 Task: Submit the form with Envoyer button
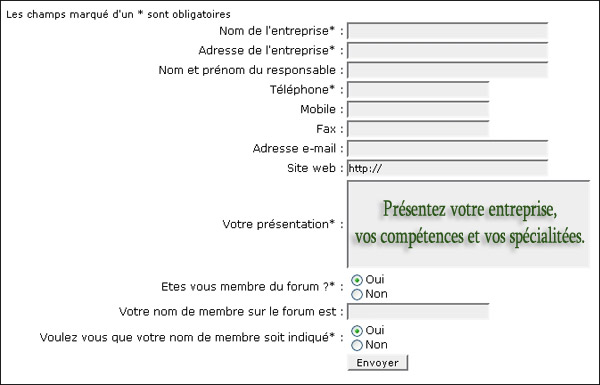pos(378,362)
